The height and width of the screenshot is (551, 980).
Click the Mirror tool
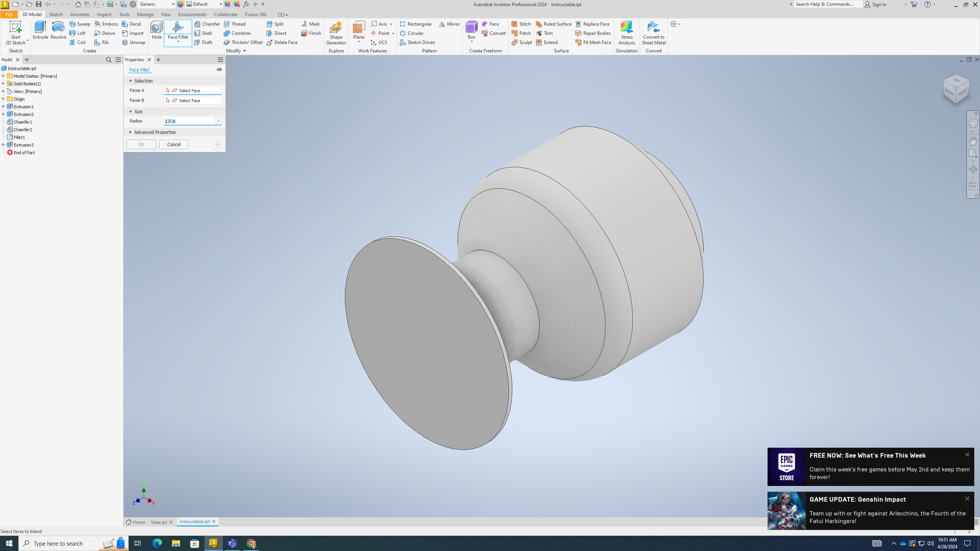(449, 24)
